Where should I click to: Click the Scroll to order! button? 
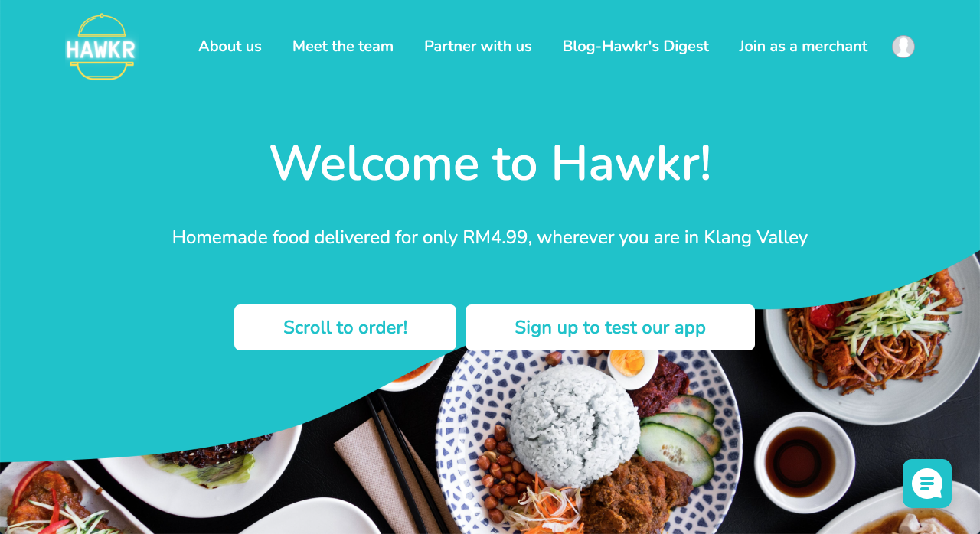[x=345, y=327]
